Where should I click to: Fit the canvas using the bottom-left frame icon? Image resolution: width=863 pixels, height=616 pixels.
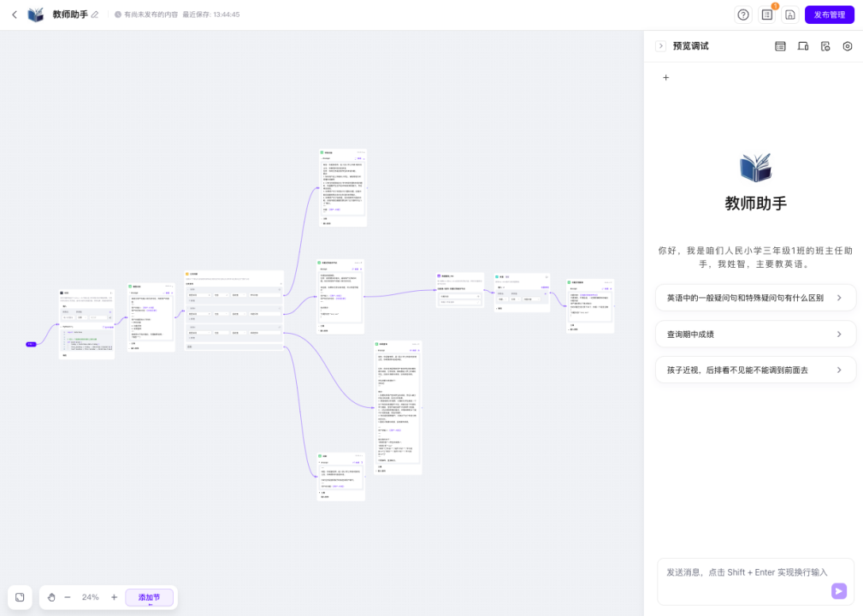coord(20,597)
